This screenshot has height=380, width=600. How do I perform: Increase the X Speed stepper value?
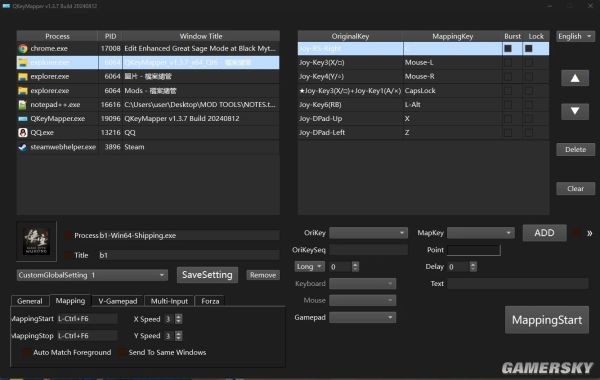pyautogui.click(x=178, y=316)
